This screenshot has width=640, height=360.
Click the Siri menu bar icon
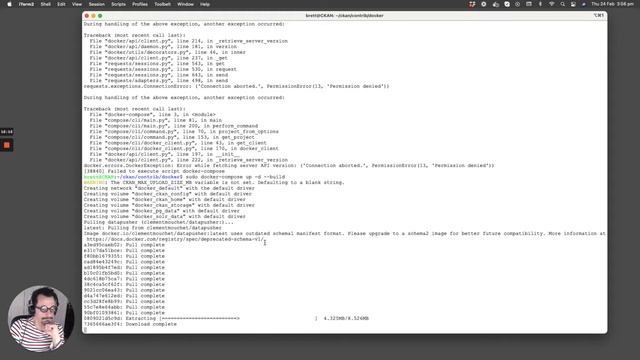click(x=584, y=4)
